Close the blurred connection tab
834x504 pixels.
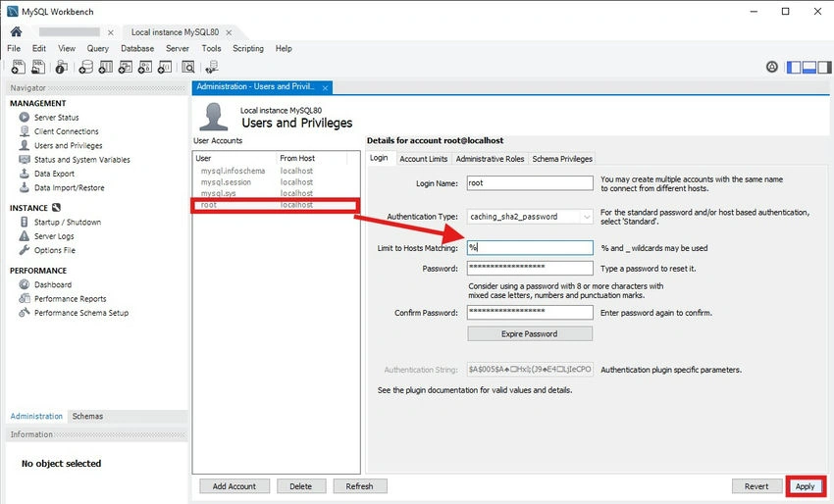[x=111, y=32]
